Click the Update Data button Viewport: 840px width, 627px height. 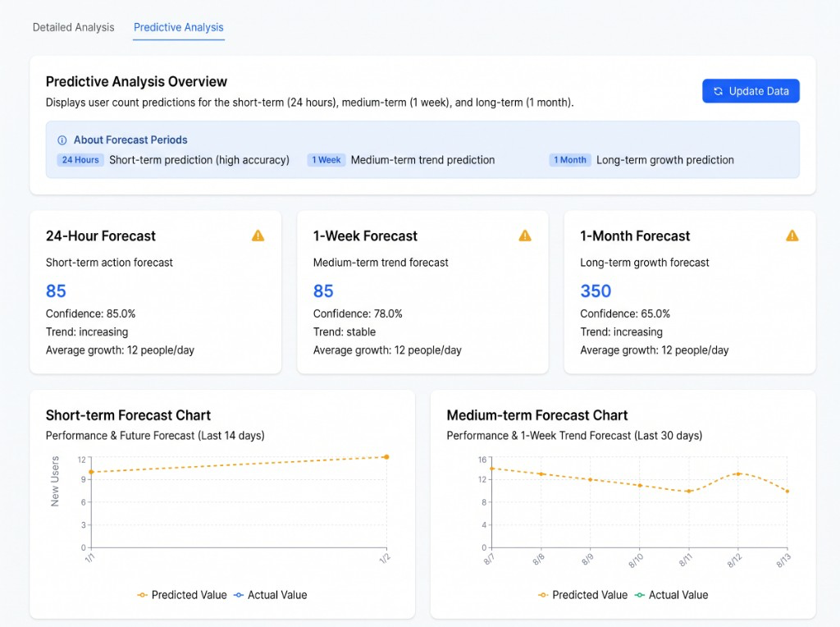(751, 91)
